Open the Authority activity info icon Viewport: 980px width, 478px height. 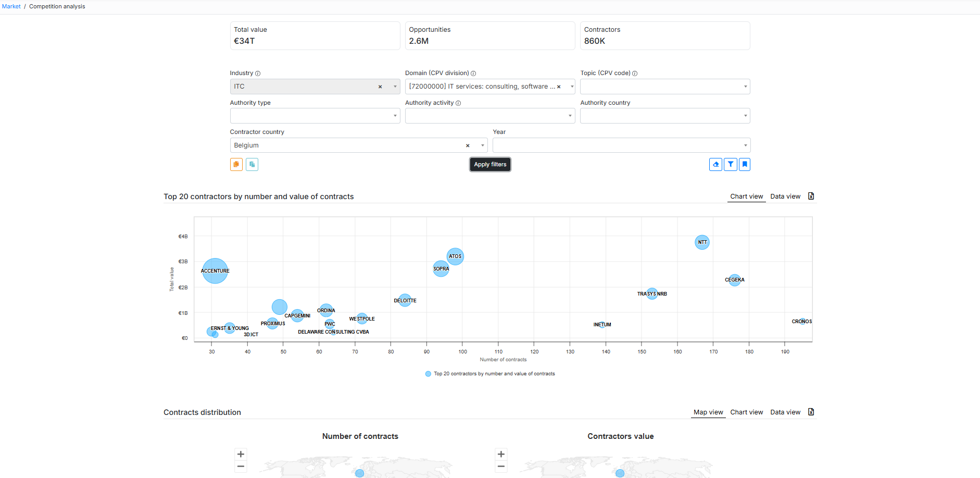tap(458, 103)
